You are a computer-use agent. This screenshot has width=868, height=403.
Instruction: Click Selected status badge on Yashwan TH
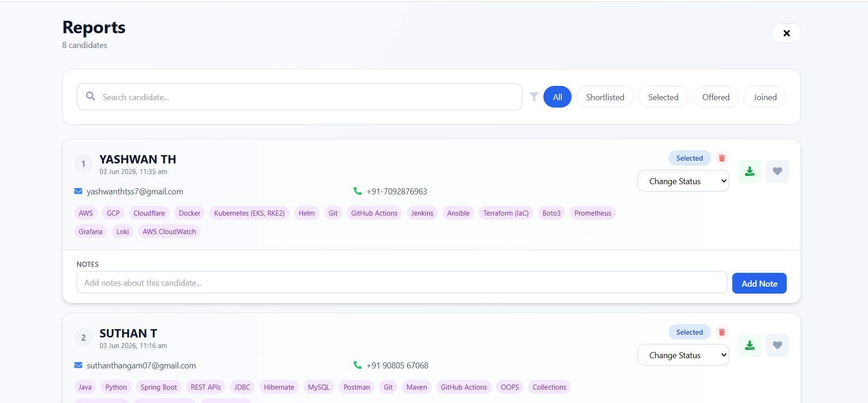coord(689,158)
